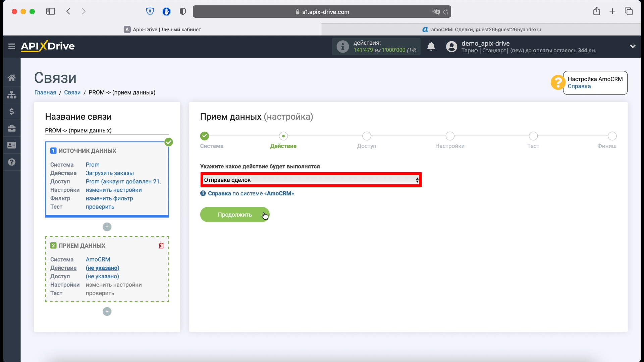Click the blue hand blocker extension icon
This screenshot has width=644, height=362.
click(x=166, y=12)
